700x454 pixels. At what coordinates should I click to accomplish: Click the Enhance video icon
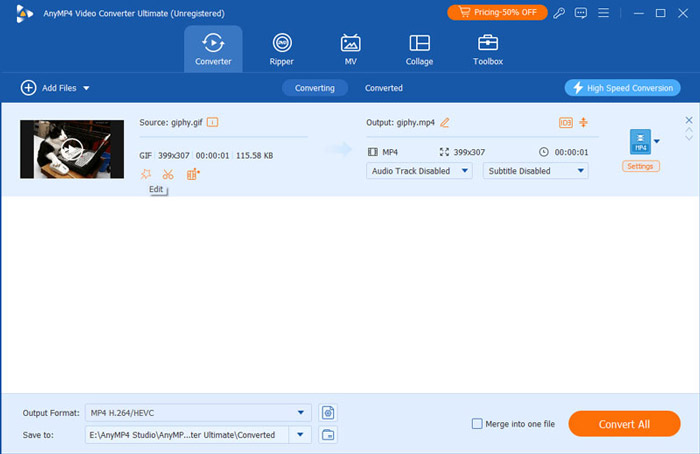tap(193, 174)
